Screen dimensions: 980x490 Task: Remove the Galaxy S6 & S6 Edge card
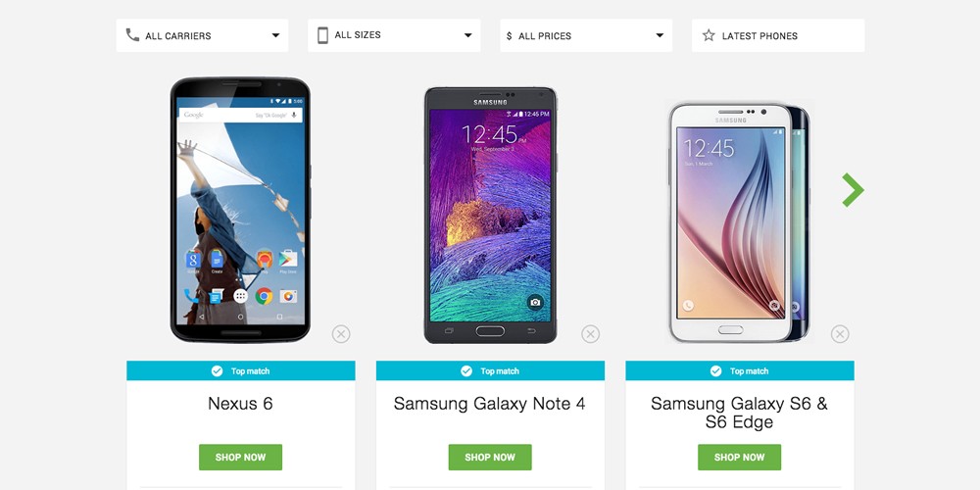click(840, 334)
